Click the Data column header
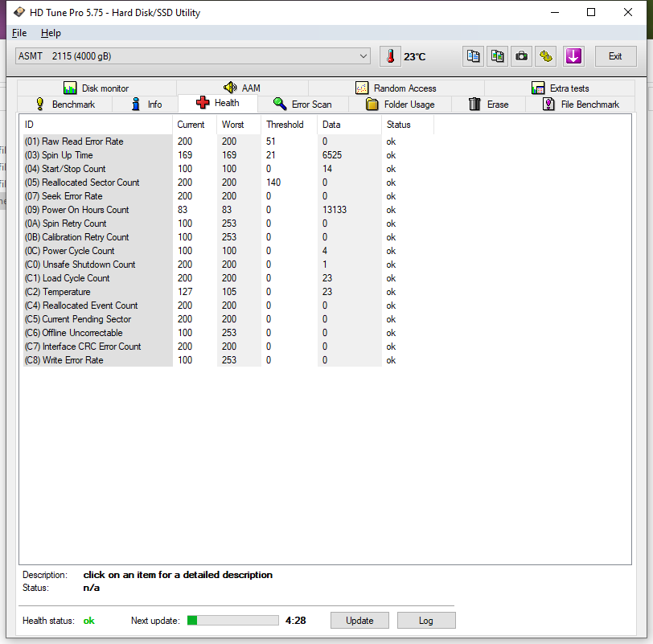The image size is (653, 644). pyautogui.click(x=349, y=125)
